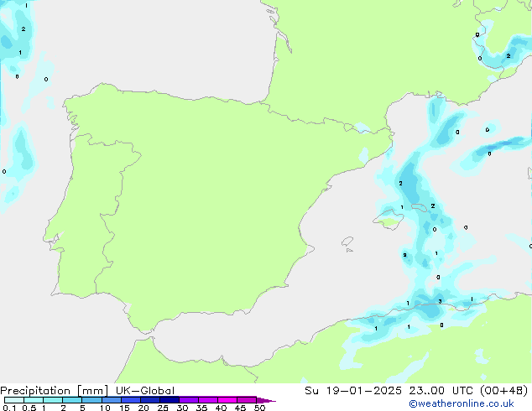Select the 30–35 mm purple swatch
532x411 pixels.
188,400
